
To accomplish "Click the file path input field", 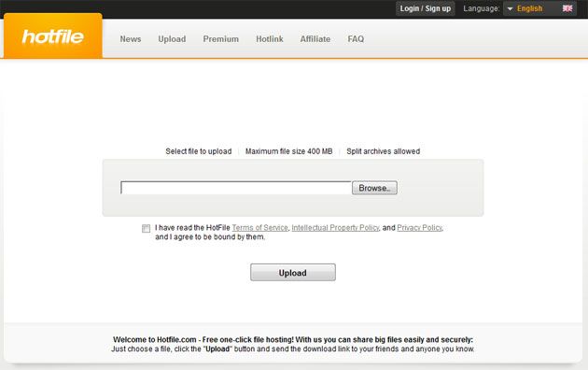I will [236, 188].
